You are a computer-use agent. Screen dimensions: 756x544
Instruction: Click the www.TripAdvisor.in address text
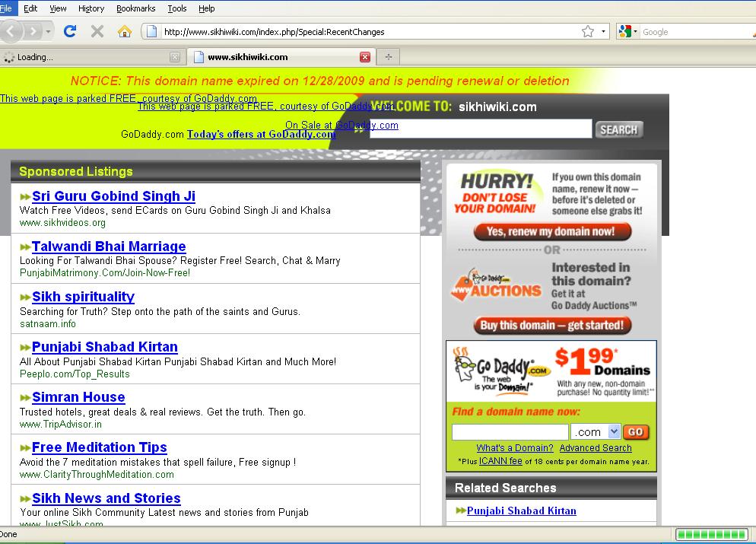click(x=60, y=425)
